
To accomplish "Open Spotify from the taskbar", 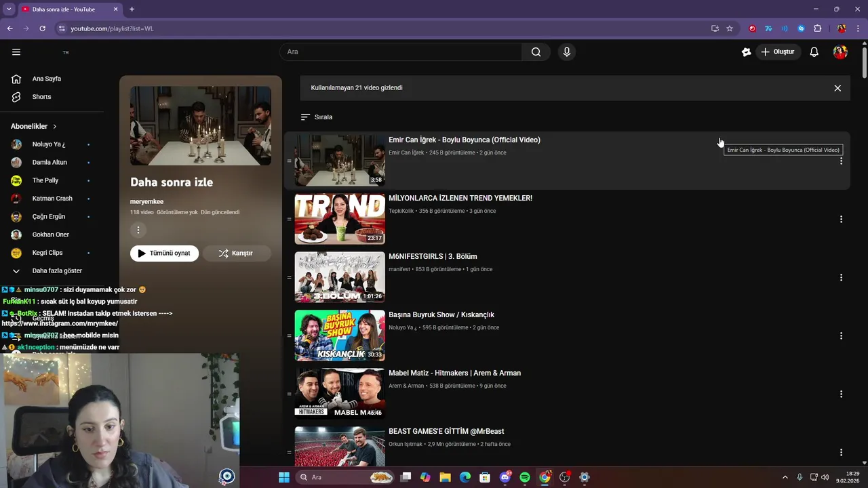I will pyautogui.click(x=525, y=477).
